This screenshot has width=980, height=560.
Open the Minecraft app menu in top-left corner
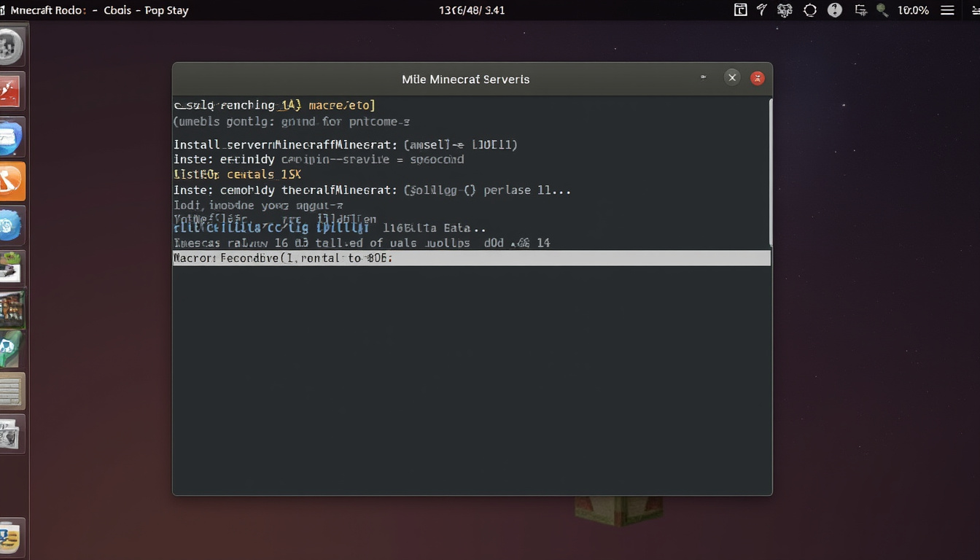coord(48,10)
